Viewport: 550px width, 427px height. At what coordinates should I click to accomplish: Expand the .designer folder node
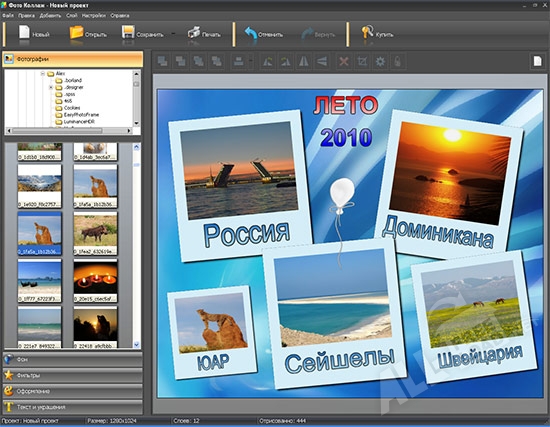pos(51,87)
